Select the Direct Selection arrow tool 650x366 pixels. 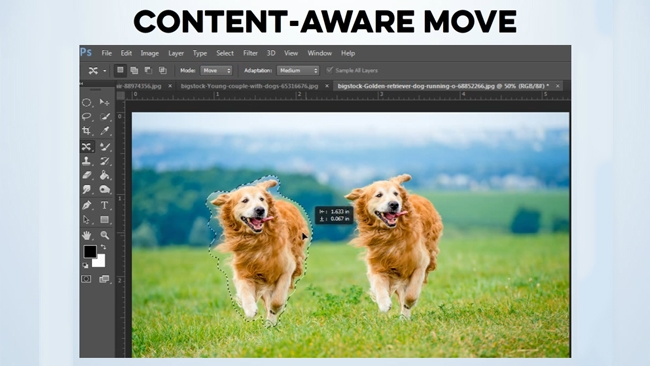[87, 220]
